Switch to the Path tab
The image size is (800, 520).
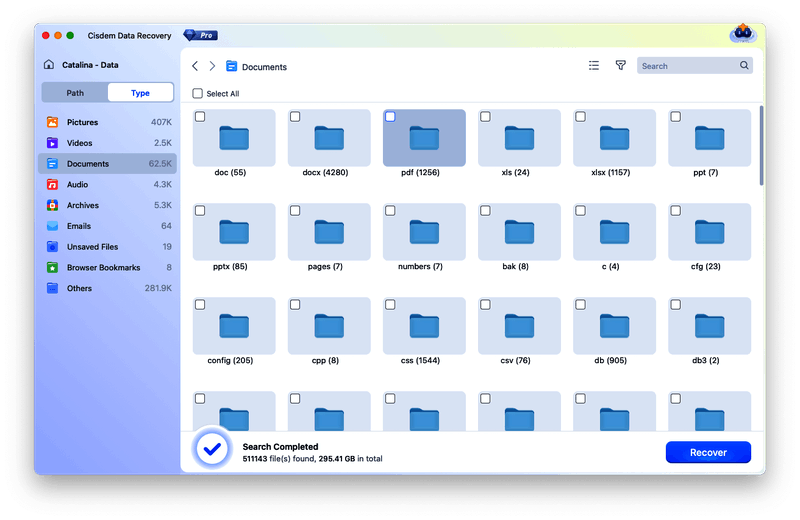coord(75,93)
